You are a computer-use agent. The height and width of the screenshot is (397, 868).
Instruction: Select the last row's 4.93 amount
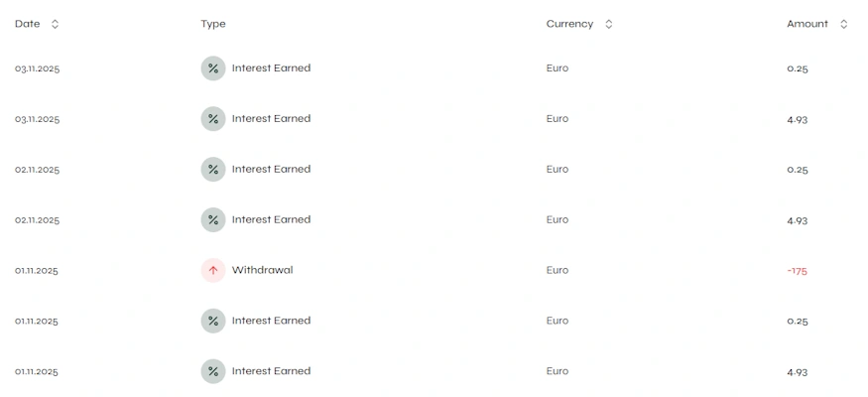click(x=798, y=372)
